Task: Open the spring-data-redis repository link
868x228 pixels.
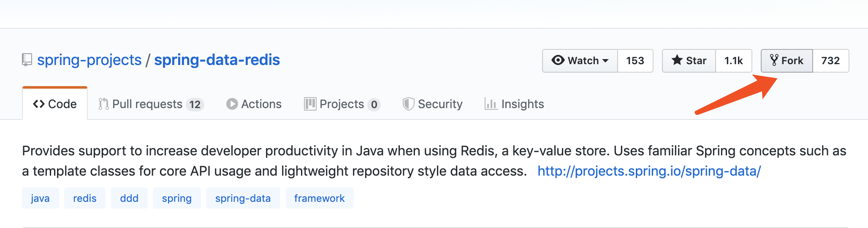Action: click(217, 60)
